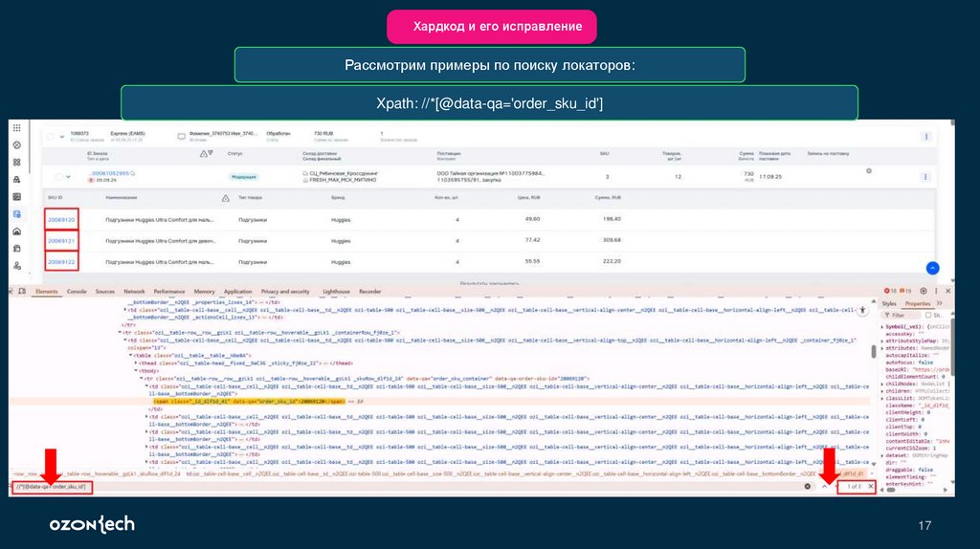Screen dimensions: 980x549
Task: Click the gray circle icon in supply booking column
Action: click(869, 170)
